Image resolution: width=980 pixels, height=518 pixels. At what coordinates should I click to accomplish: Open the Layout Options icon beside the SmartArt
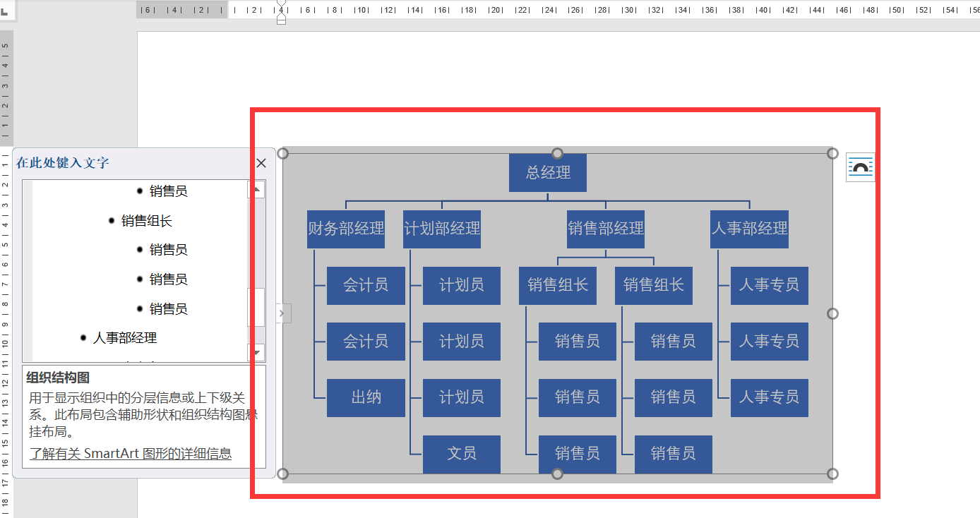tap(860, 167)
